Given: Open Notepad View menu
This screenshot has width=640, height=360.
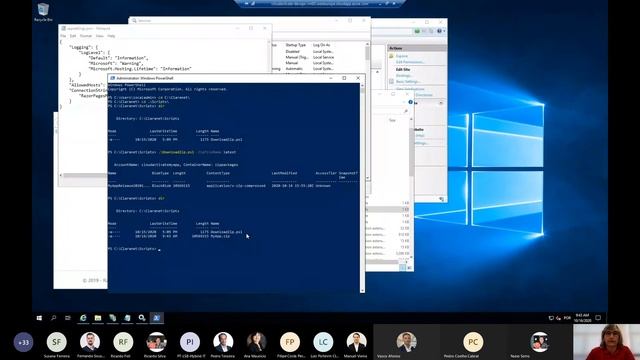Looking at the screenshot, I should click(x=100, y=36).
